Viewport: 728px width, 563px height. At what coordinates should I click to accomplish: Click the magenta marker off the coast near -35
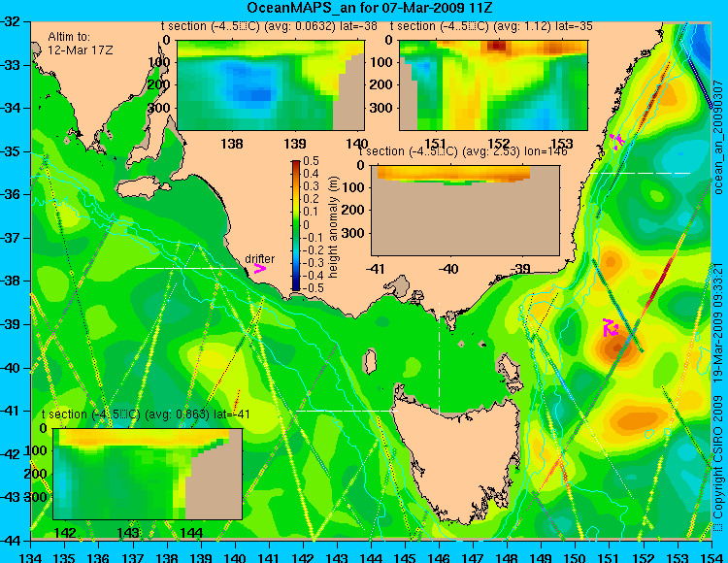617,140
